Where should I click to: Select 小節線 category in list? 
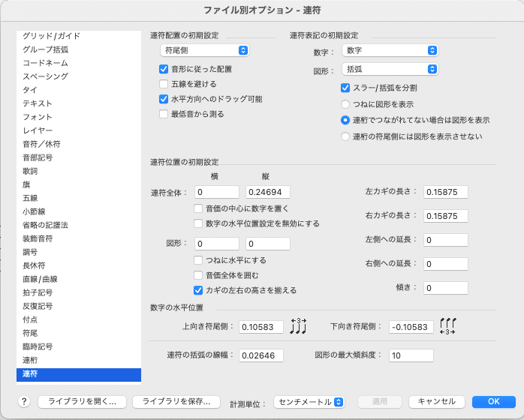pyautogui.click(x=79, y=211)
